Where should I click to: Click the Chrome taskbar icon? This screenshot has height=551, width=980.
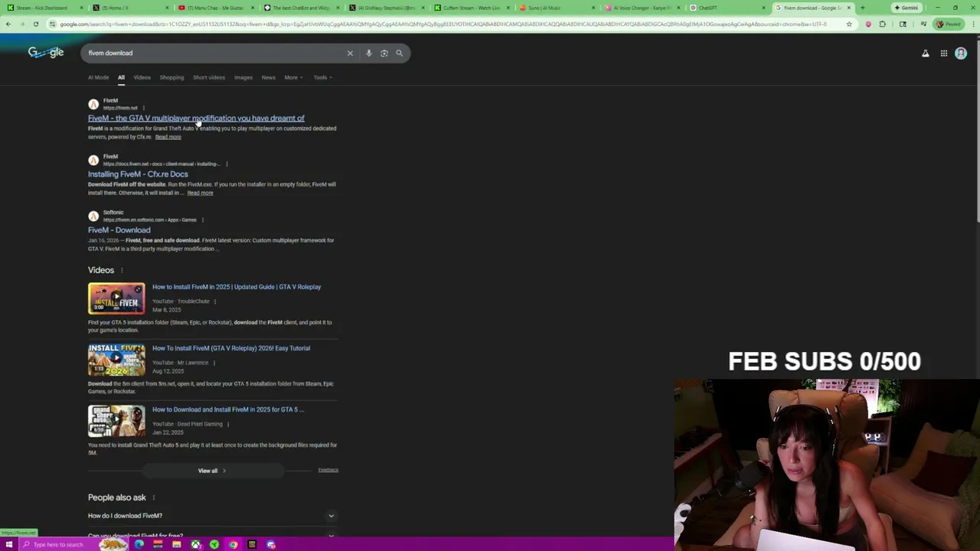pyautogui.click(x=234, y=544)
